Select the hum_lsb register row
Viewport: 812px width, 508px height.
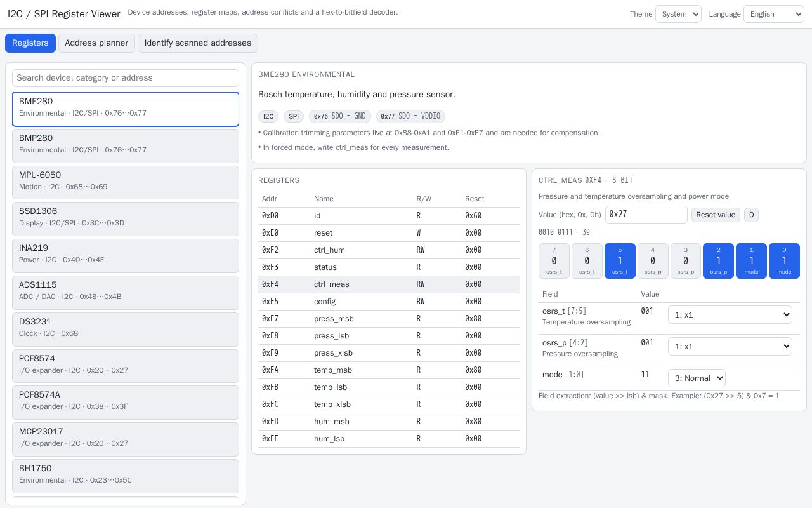(389, 439)
